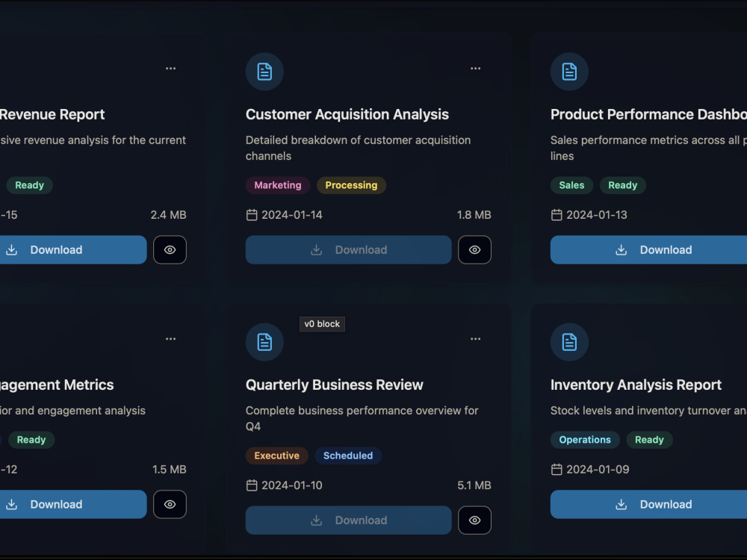The image size is (747, 560).
Task: Click the Marketing tag
Action: coord(278,185)
